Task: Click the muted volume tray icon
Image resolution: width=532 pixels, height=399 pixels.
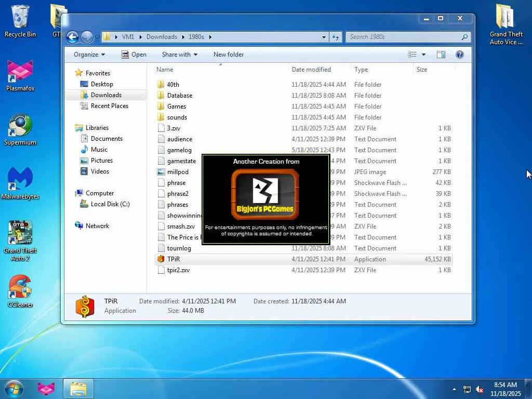Action: point(480,389)
